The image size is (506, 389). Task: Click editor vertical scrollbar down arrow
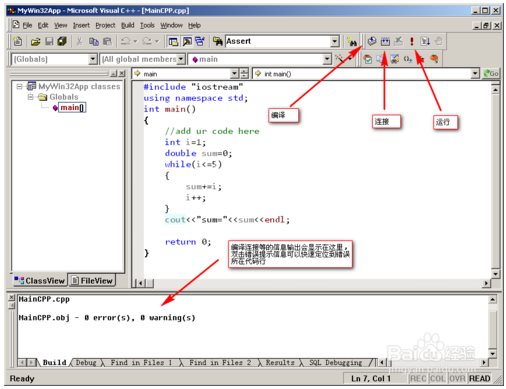495,274
